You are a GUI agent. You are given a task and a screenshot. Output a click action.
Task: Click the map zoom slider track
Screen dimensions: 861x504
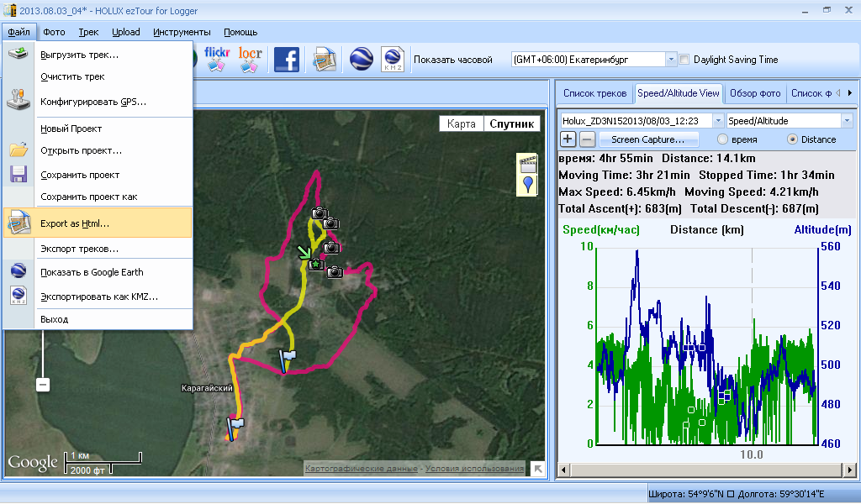click(43, 353)
